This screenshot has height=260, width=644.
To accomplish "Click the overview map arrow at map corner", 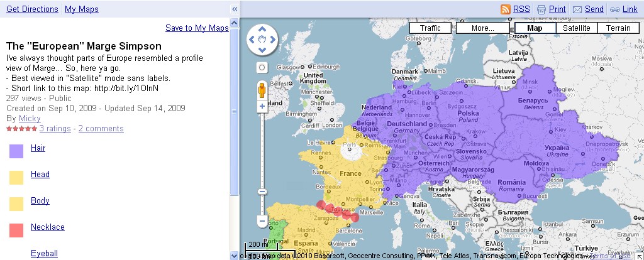I will pos(640,256).
